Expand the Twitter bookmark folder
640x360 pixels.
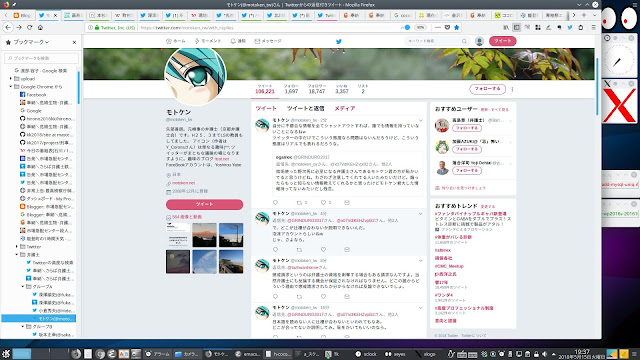pos(17,247)
